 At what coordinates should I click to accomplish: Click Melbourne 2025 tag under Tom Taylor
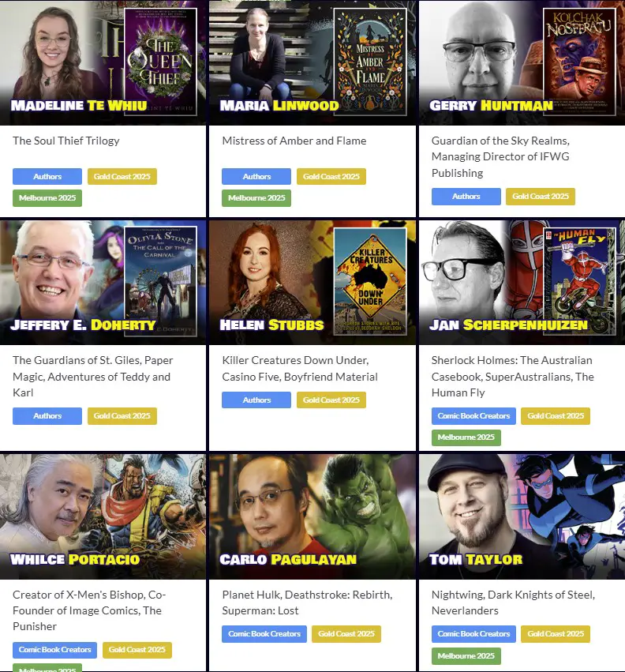coord(466,655)
